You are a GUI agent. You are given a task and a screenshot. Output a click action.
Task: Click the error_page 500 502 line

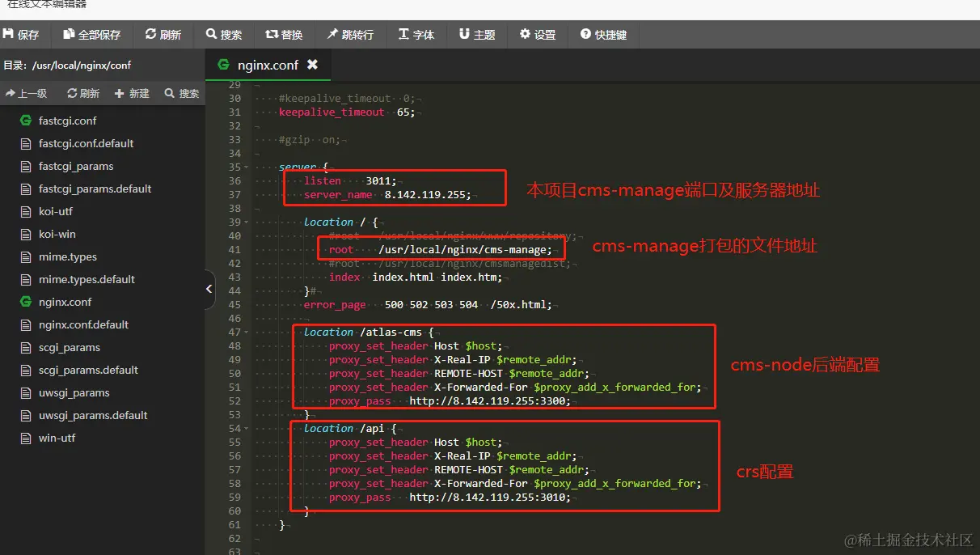pyautogui.click(x=428, y=304)
